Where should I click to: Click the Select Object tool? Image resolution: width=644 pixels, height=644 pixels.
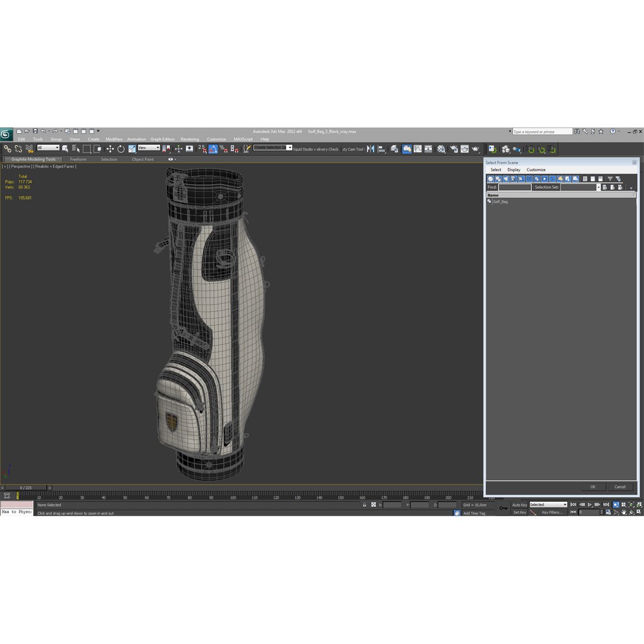[65, 149]
